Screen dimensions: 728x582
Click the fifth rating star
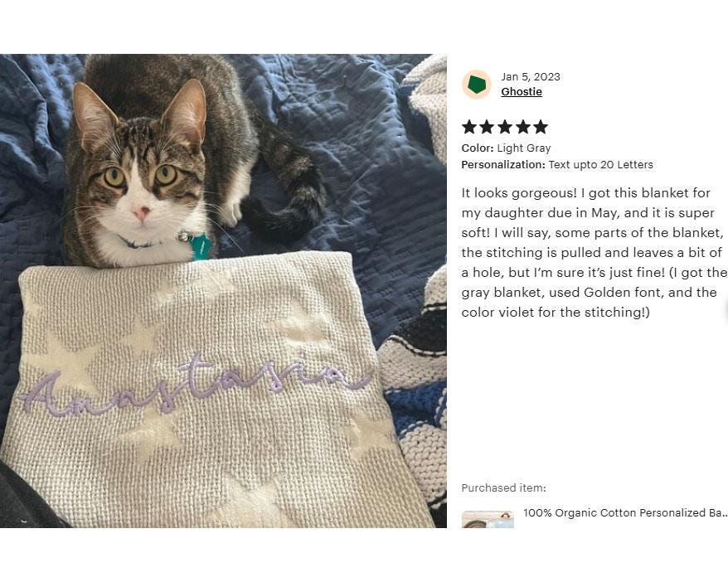tap(541, 127)
